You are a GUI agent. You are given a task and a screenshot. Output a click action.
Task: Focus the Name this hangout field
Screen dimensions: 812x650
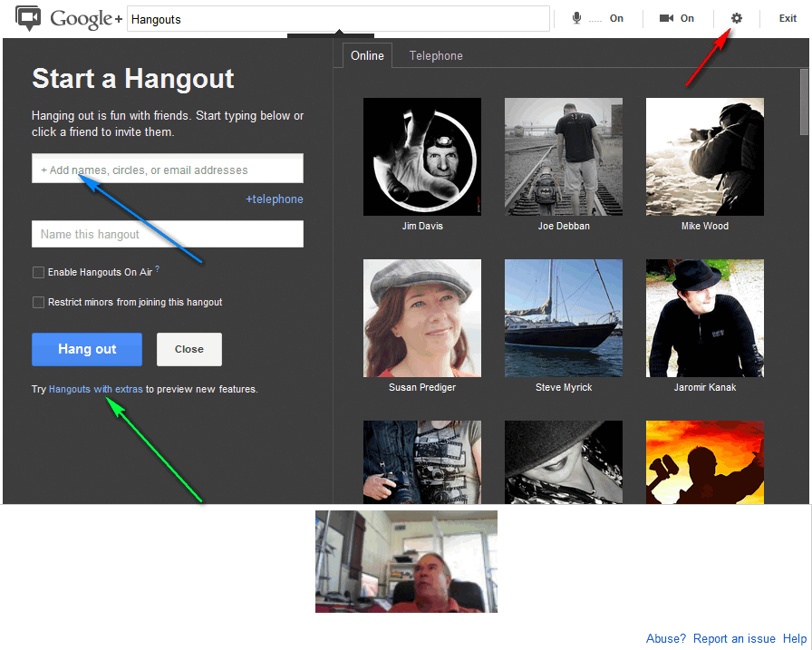pyautogui.click(x=168, y=234)
